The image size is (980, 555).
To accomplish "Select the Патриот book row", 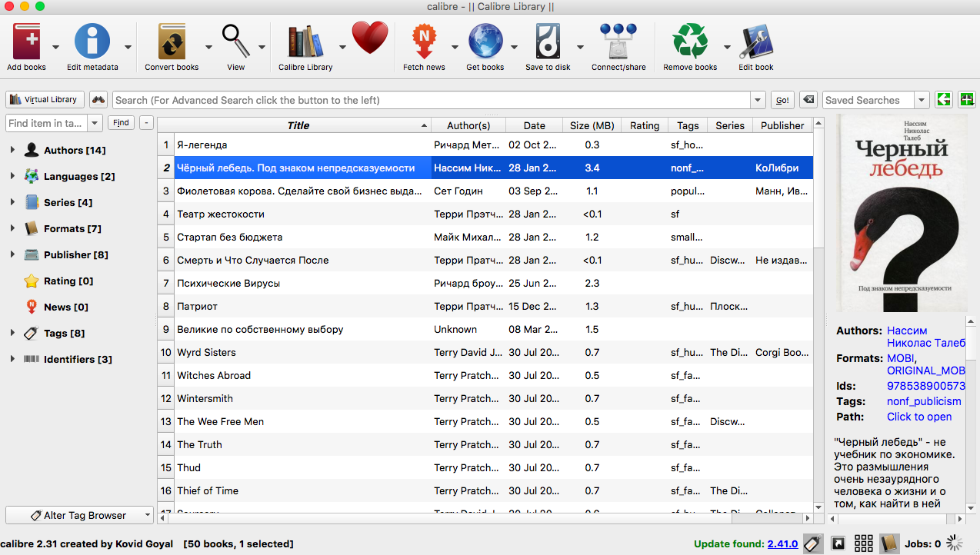I will [485, 306].
